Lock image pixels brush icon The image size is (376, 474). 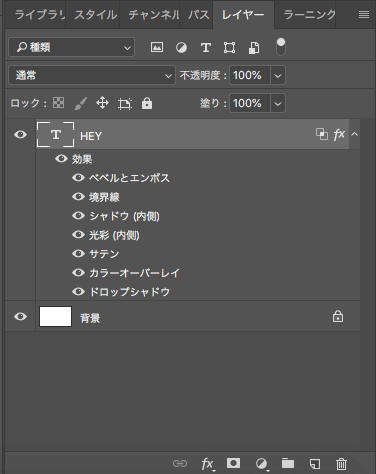coord(81,103)
